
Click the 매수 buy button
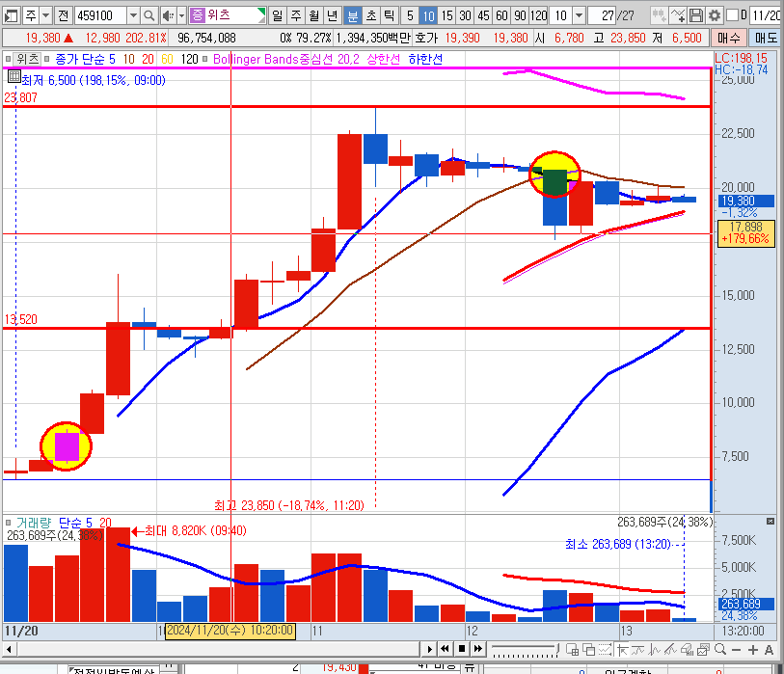728,38
